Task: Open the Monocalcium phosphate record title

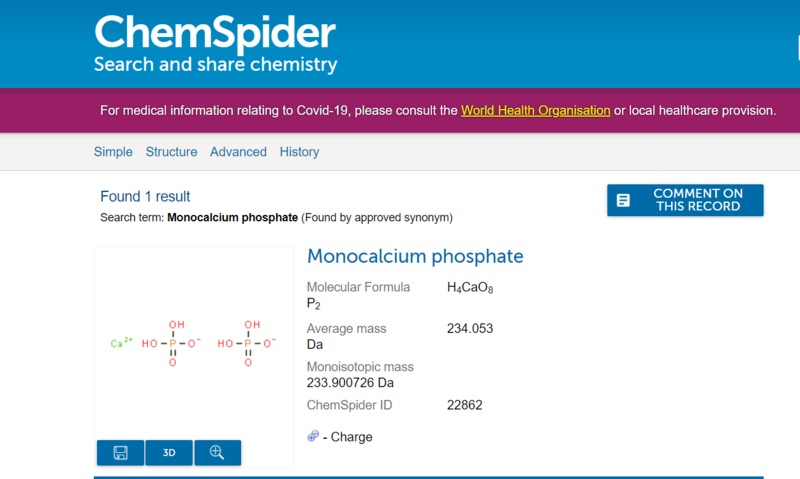Action: [x=415, y=257]
